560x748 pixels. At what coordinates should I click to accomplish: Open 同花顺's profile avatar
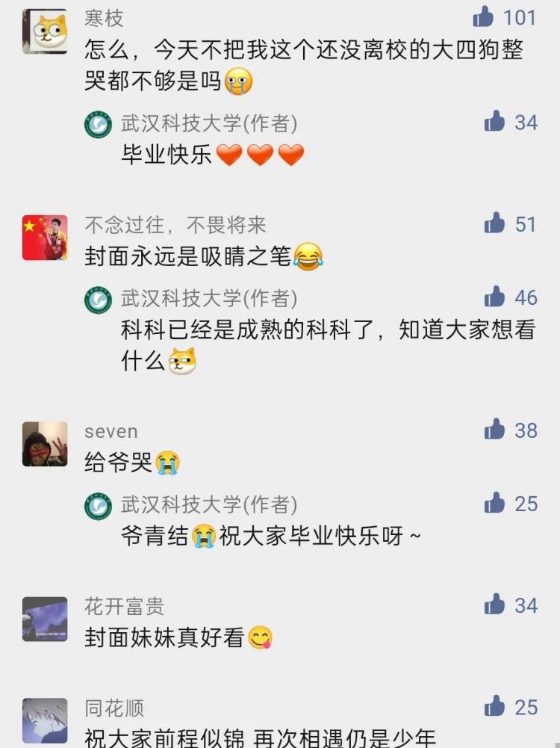tap(45, 721)
